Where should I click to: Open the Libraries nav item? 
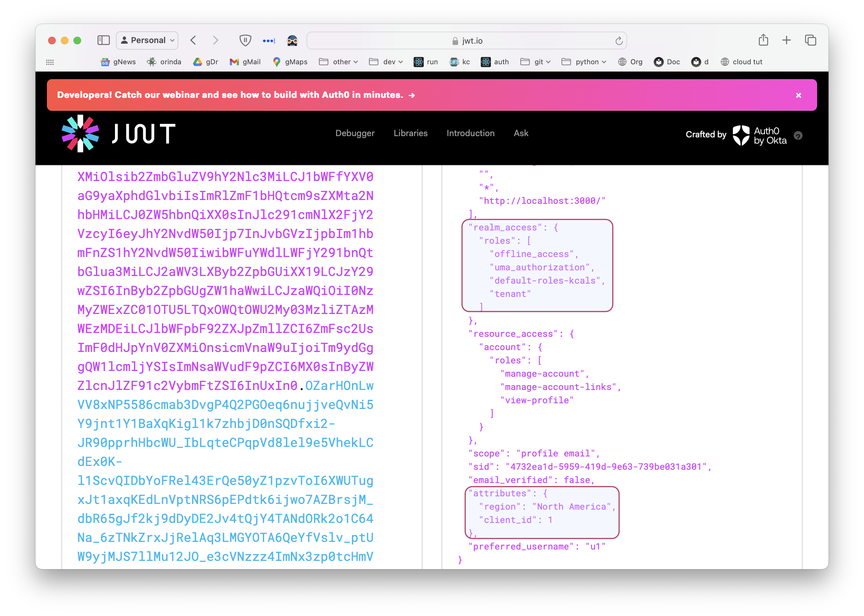[410, 133]
